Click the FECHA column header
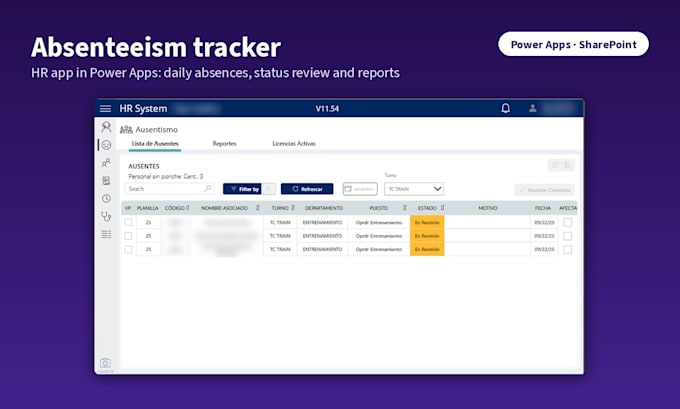The image size is (680, 409). click(543, 208)
